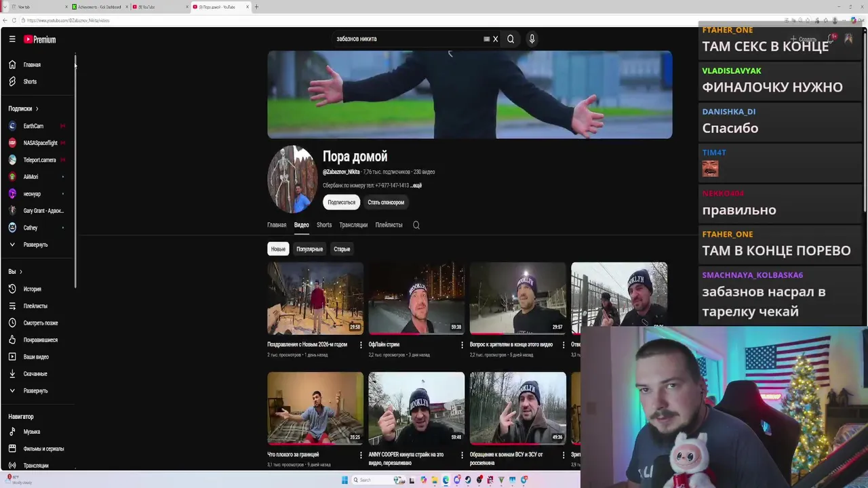The image size is (868, 488).
Task: Switch to channel Плейлисты tab
Action: coord(389,225)
